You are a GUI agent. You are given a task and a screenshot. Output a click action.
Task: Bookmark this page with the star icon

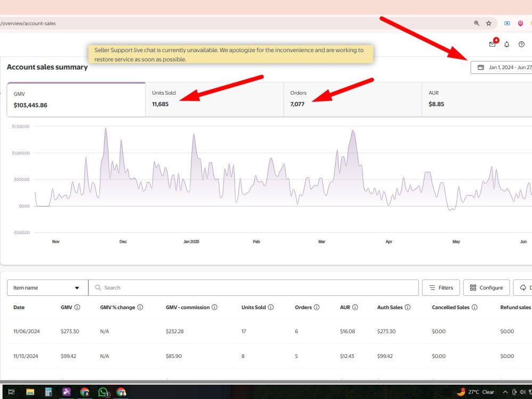pos(488,23)
